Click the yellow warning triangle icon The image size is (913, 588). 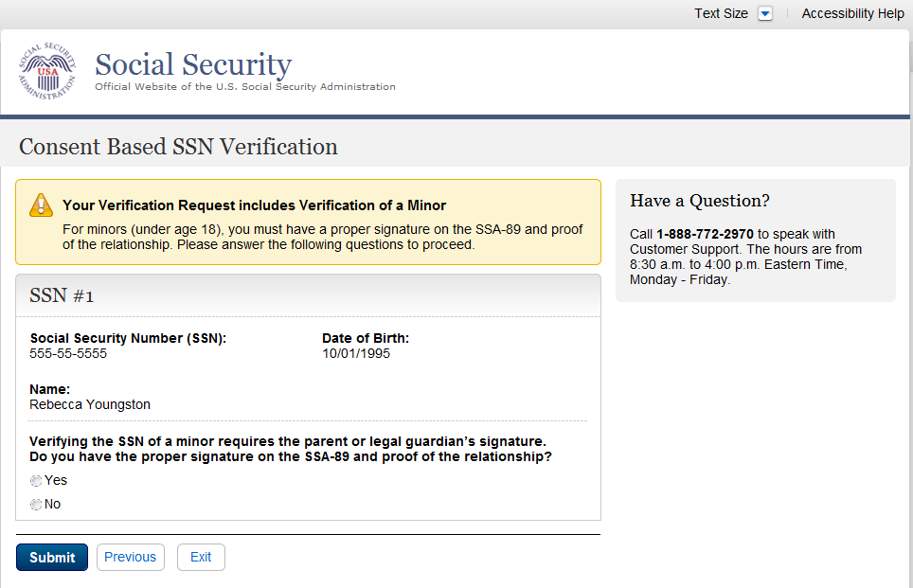pyautogui.click(x=41, y=205)
